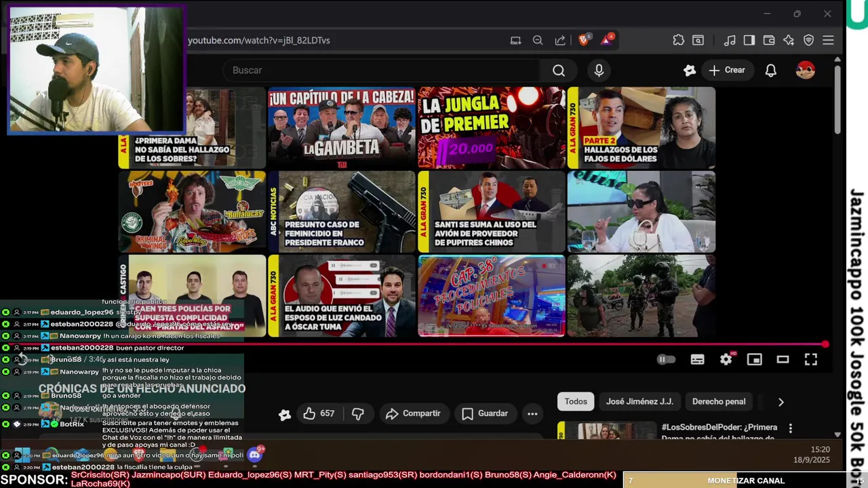
Task: Open the armed police in street video thumbnail
Action: pos(642,296)
